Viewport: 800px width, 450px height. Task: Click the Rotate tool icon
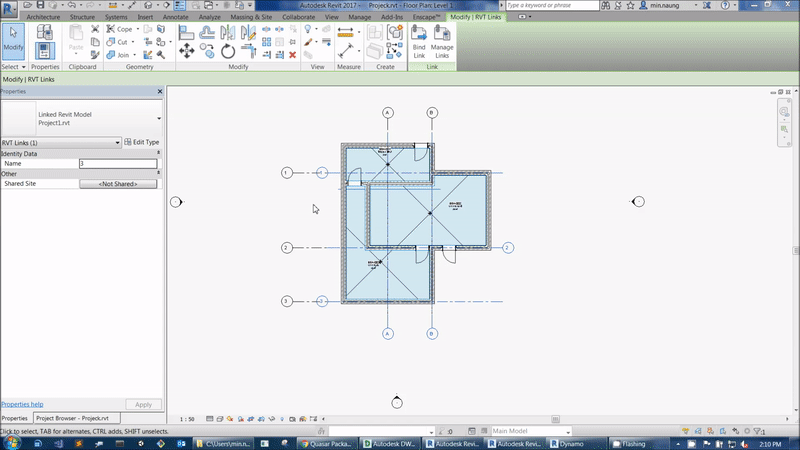[x=227, y=52]
